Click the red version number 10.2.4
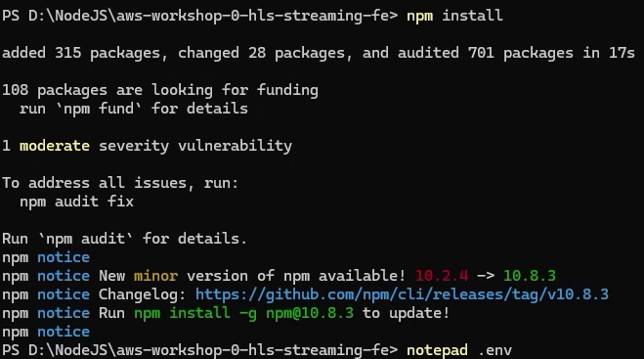The image size is (644, 359). click(x=442, y=276)
